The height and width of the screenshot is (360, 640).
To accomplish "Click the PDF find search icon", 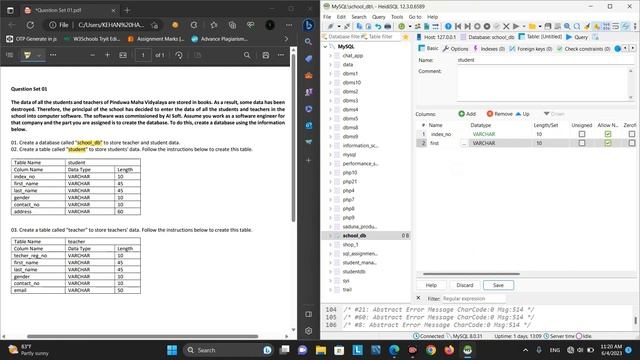I will coord(247,55).
